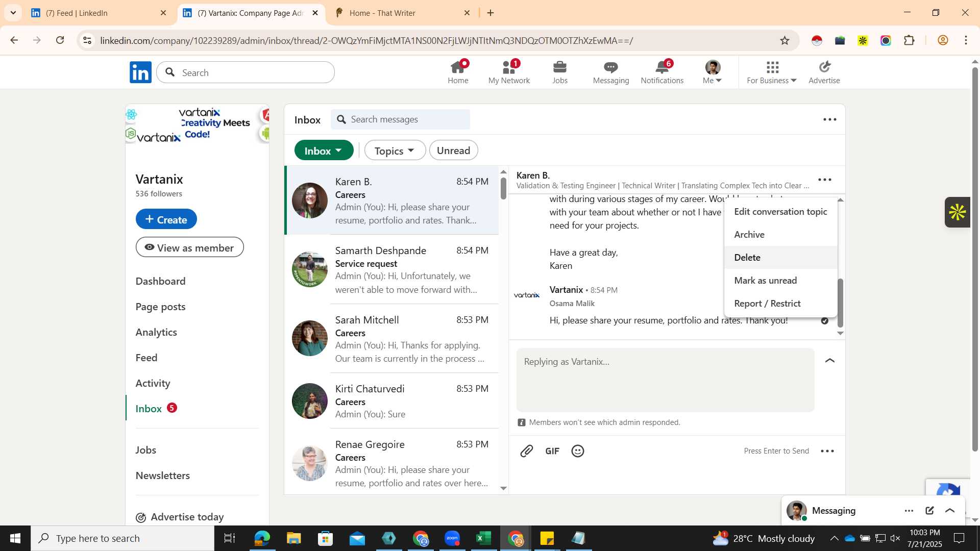This screenshot has width=980, height=551.
Task: Click the conversation list scrollbar thumb
Action: (x=503, y=188)
